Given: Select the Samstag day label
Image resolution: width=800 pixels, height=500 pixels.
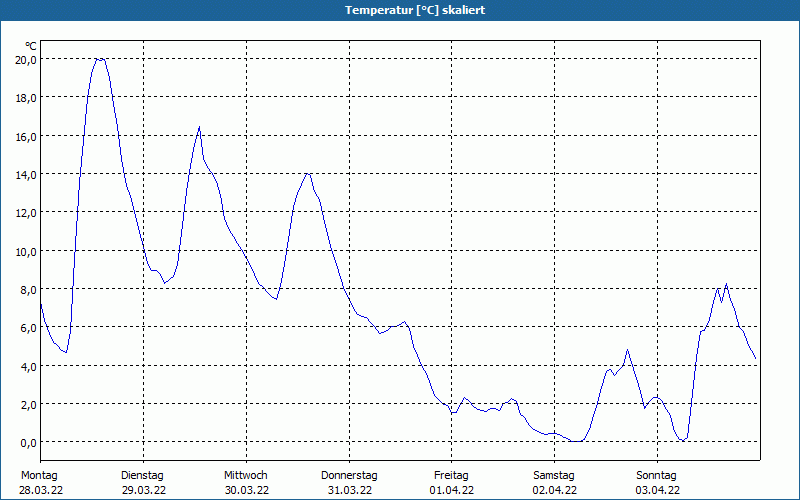Looking at the screenshot, I should [x=554, y=475].
